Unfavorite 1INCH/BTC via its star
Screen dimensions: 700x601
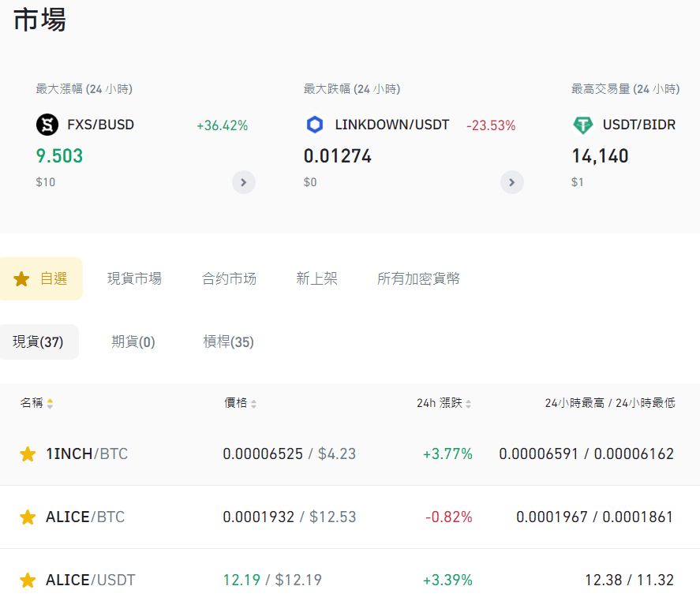point(28,454)
